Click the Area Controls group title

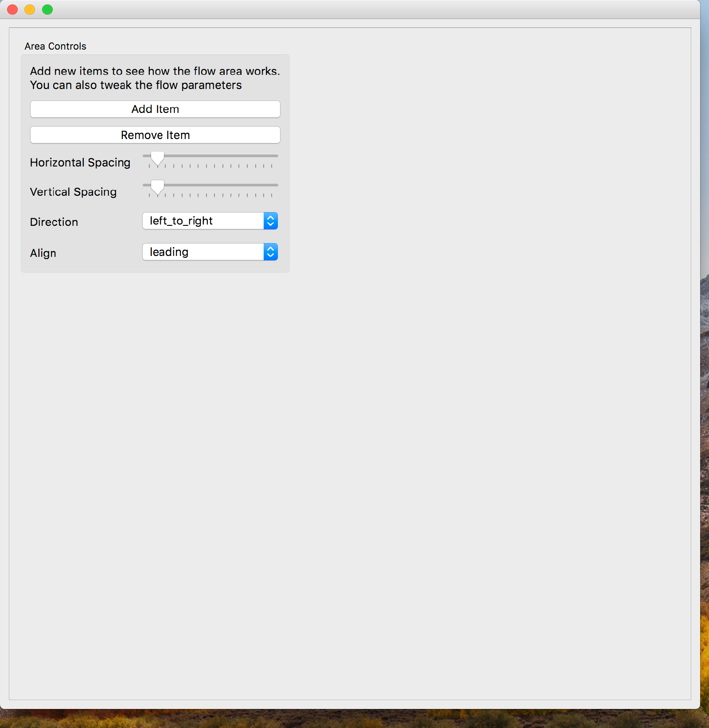click(x=55, y=46)
